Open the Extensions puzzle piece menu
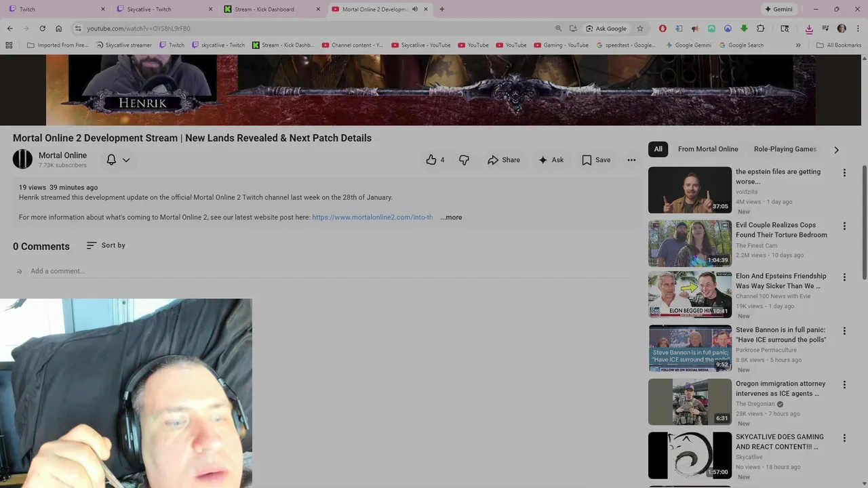868x488 pixels. (760, 28)
